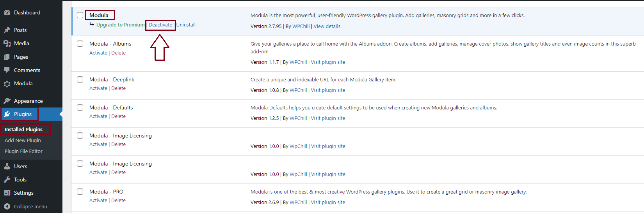Delete the Modula - Defaults plugin
Image resolution: width=644 pixels, height=213 pixels.
118,116
